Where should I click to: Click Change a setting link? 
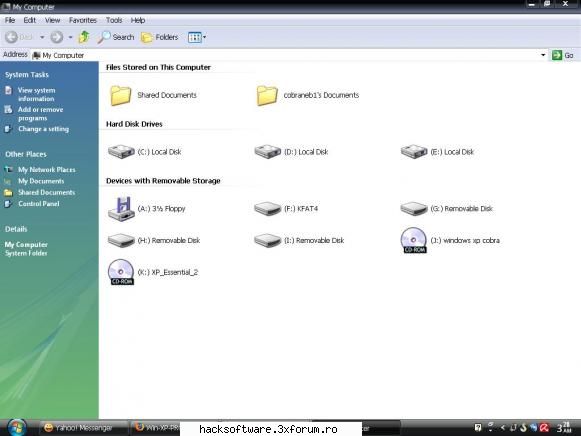[x=43, y=129]
